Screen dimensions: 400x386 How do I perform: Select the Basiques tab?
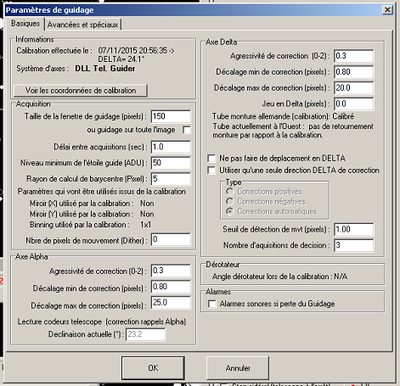pos(25,23)
